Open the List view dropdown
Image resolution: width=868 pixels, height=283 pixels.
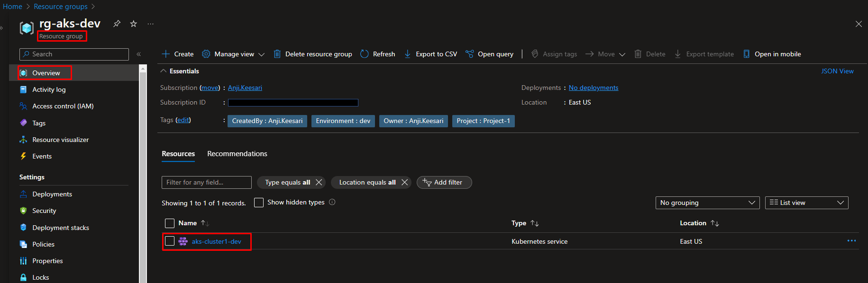tap(807, 203)
